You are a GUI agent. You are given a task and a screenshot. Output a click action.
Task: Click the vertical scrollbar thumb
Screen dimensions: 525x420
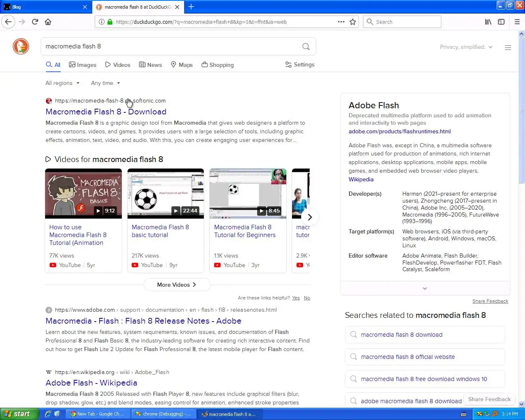coord(522,111)
